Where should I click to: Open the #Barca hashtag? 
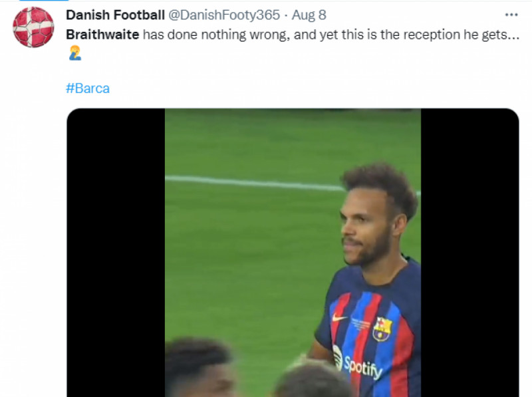pyautogui.click(x=88, y=88)
